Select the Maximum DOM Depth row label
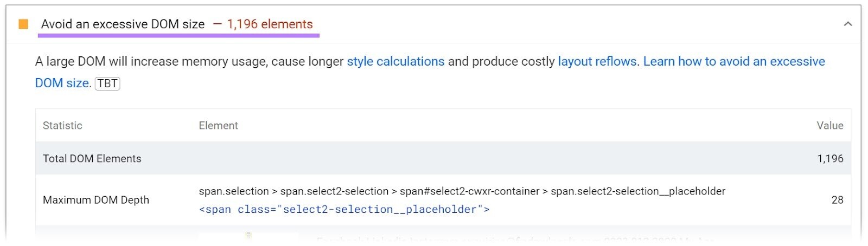Image resolution: width=868 pixels, height=246 pixels. coord(95,200)
